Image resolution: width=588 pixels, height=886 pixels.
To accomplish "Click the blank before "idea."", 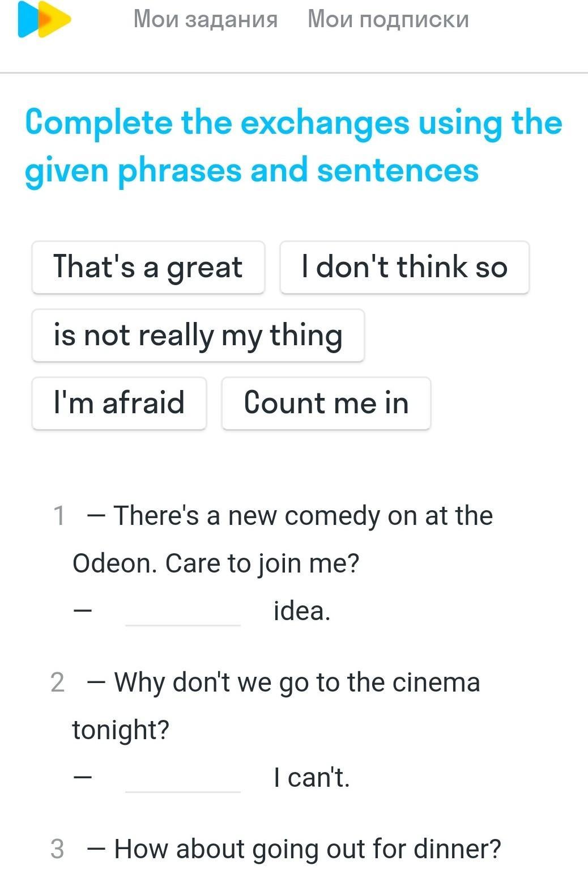I will point(183,612).
